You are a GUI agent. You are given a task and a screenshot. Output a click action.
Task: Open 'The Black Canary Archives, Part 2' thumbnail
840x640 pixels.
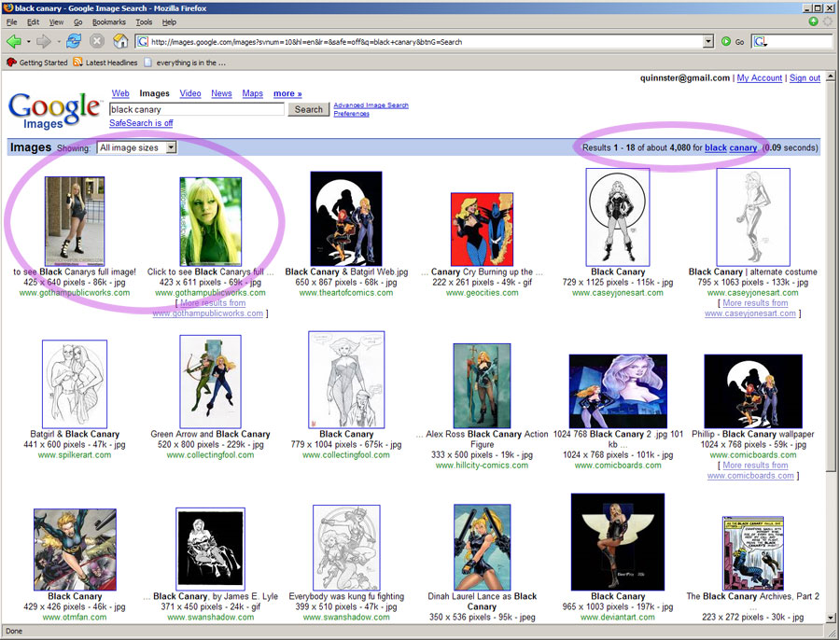pos(752,553)
